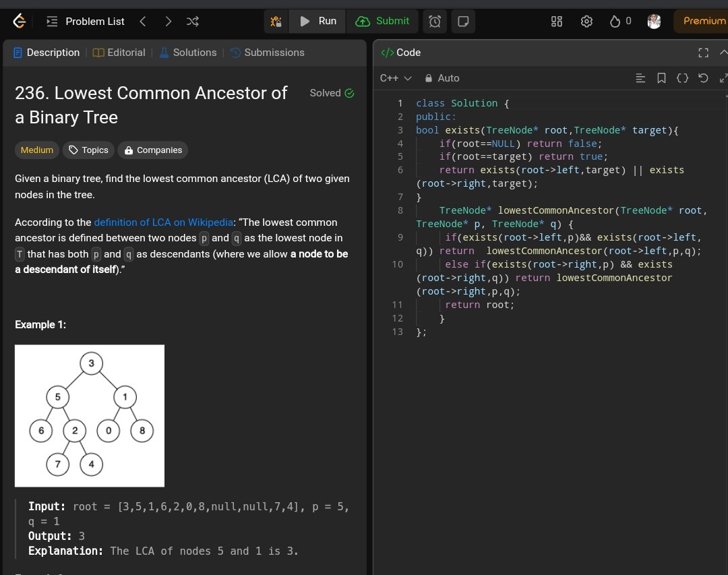Show the Topics tag
The height and width of the screenshot is (575, 728).
coord(88,150)
